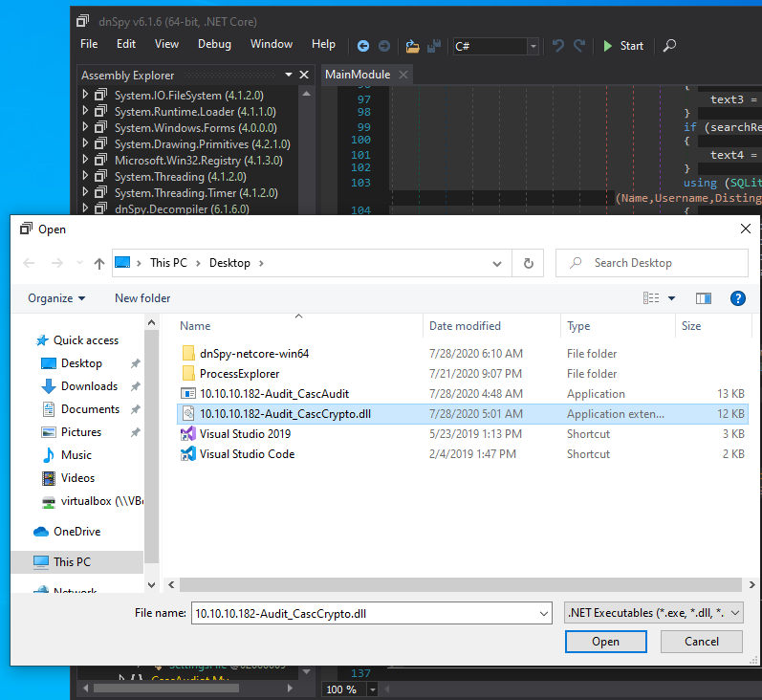Viewport: 762px width, 700px height.
Task: Open the C# language dropdown
Action: click(x=533, y=46)
